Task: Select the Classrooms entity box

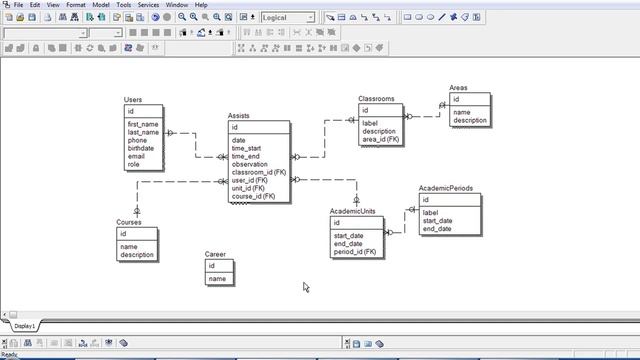Action: [381, 124]
